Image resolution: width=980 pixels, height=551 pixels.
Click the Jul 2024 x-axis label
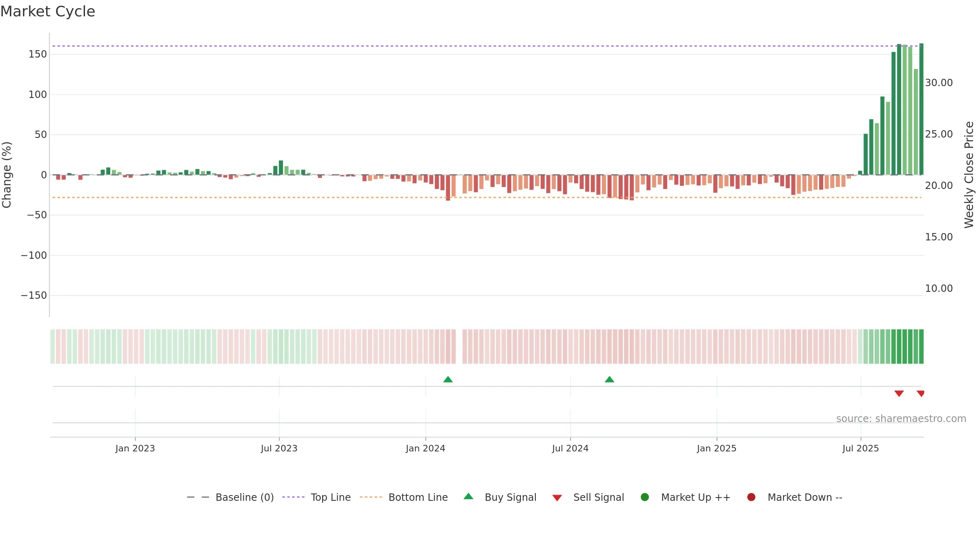(570, 448)
